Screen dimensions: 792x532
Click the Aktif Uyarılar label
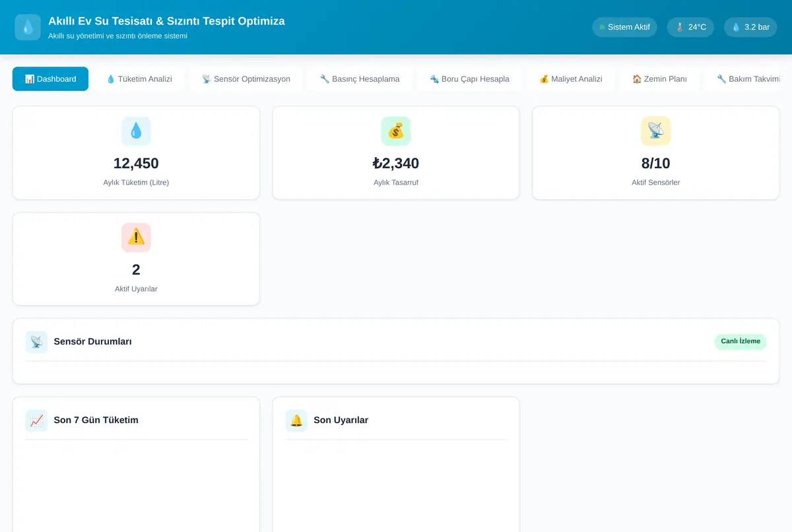coord(136,288)
